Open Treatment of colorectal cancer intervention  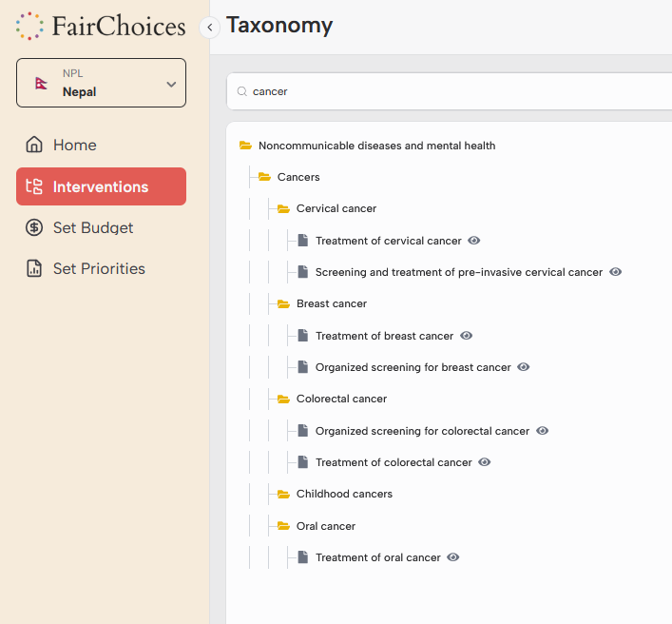tap(394, 462)
